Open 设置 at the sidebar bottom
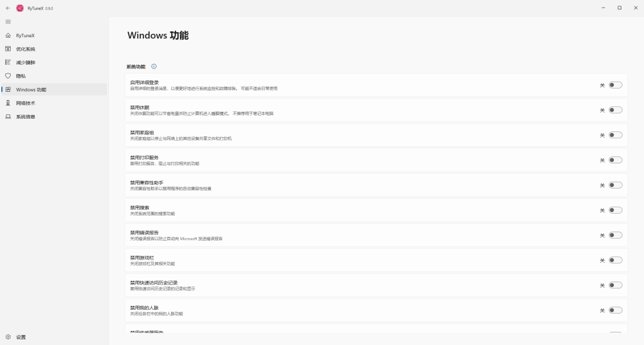 (x=54, y=337)
